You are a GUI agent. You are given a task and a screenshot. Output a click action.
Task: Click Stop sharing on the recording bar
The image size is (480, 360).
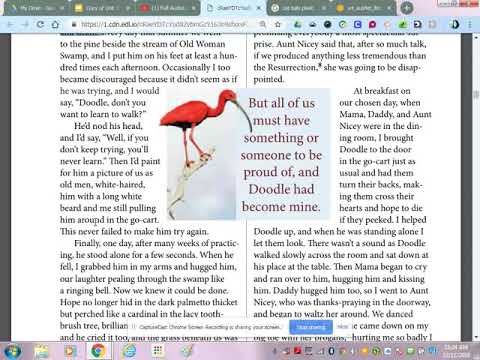(311, 327)
